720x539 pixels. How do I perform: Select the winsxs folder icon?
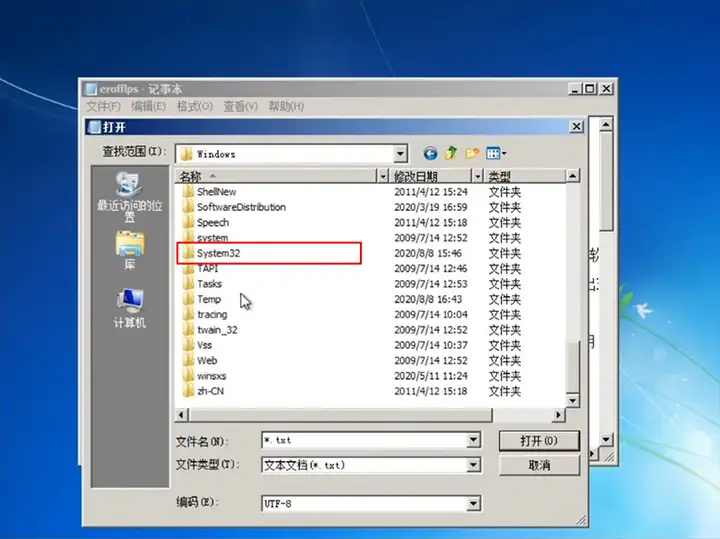pyautogui.click(x=188, y=376)
